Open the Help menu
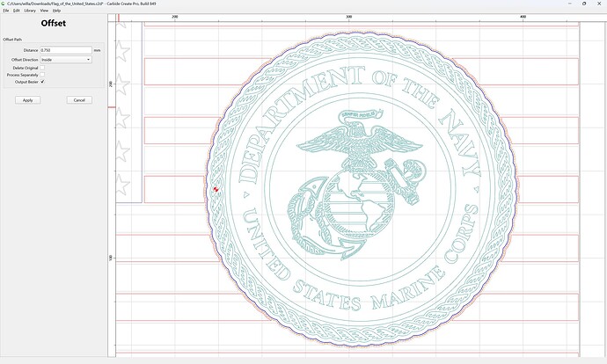Image resolution: width=607 pixels, height=364 pixels. coord(56,11)
